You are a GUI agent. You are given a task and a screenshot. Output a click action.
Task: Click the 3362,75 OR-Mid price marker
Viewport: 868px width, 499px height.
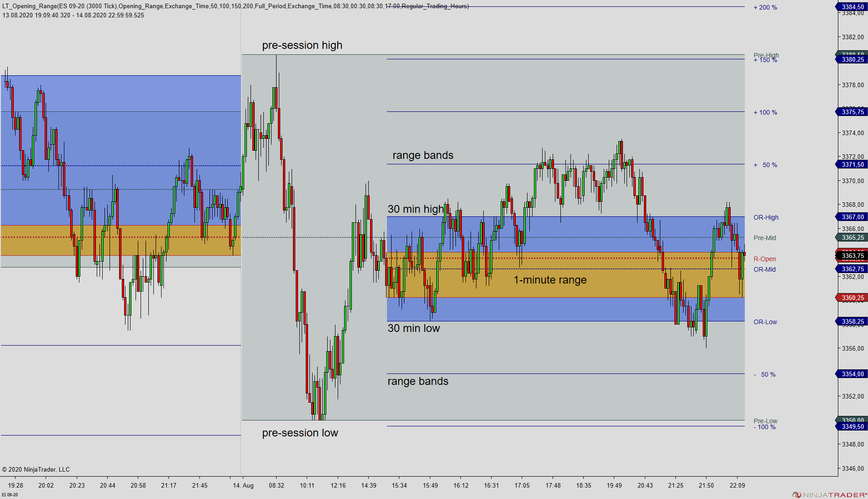pos(852,269)
